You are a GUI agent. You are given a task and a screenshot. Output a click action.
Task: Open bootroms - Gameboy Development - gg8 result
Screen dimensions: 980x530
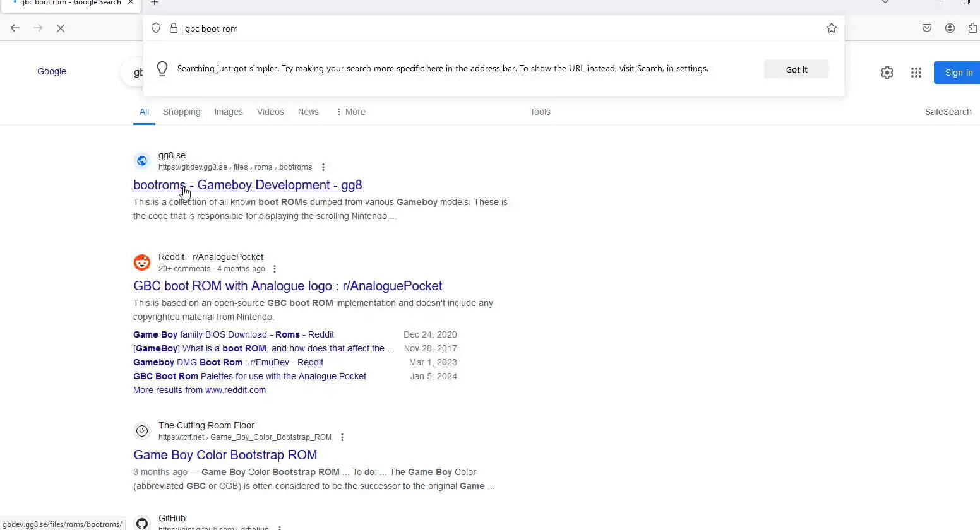(248, 185)
